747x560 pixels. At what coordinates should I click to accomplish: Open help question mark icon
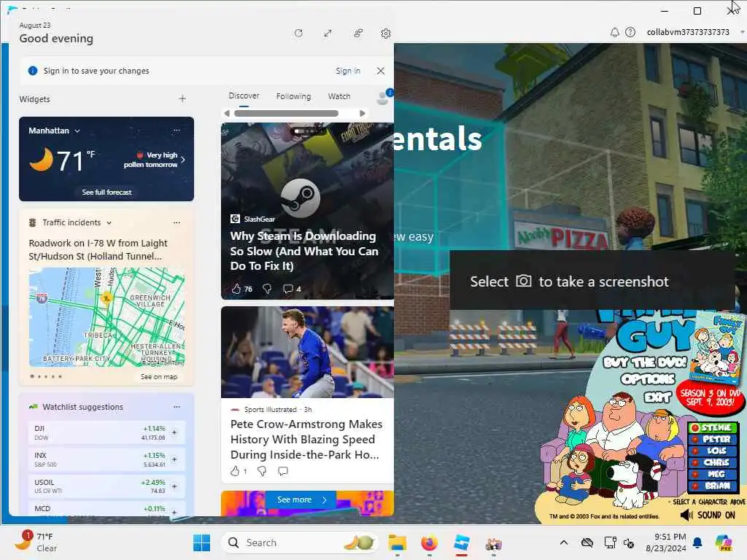tap(630, 32)
